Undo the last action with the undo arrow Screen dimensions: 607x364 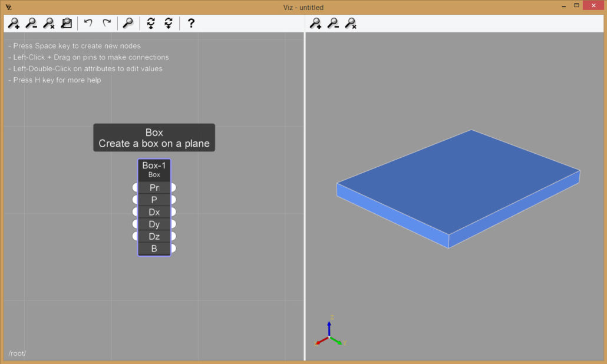tap(87, 23)
